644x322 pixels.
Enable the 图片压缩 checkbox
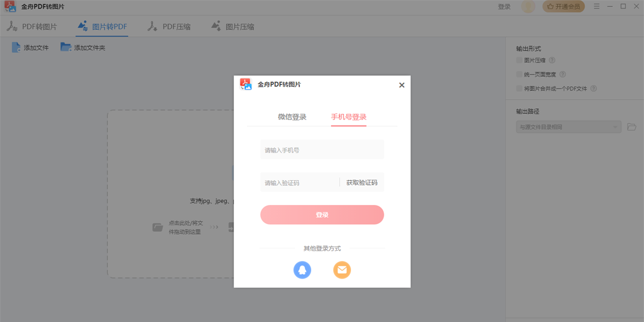point(519,61)
